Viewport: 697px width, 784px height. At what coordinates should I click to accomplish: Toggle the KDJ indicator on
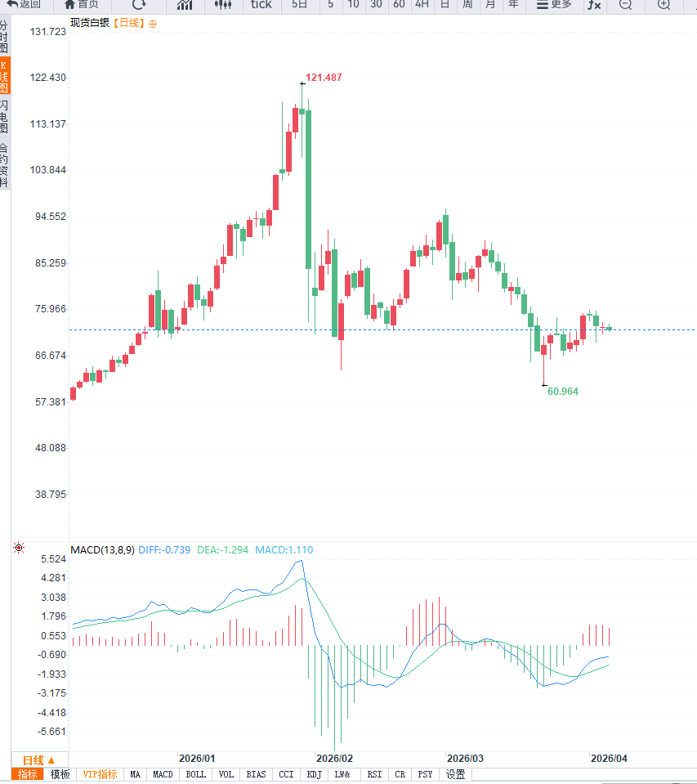point(315,774)
